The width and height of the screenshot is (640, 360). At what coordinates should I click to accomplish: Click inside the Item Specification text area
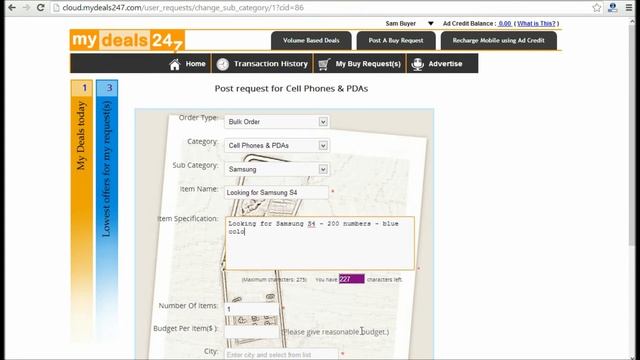[320, 243]
